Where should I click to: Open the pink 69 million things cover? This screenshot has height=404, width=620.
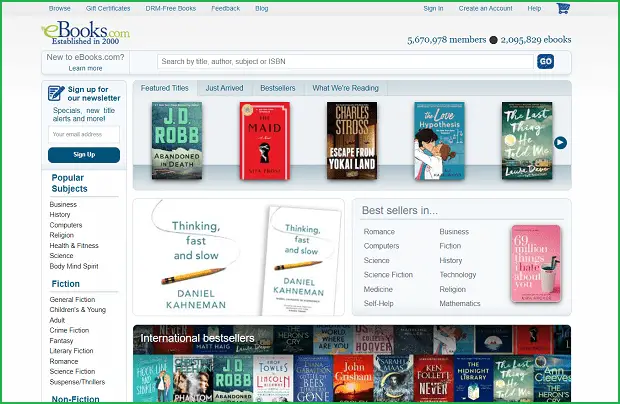point(536,264)
